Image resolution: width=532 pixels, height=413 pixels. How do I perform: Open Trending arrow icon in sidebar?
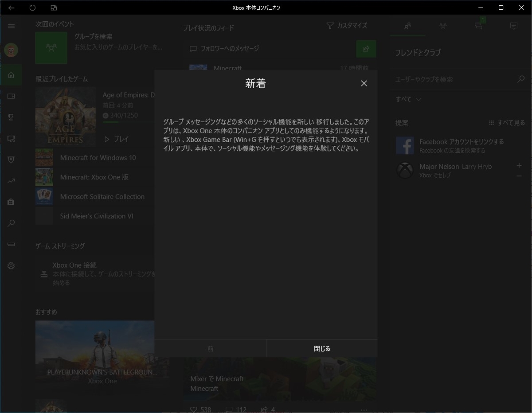click(x=11, y=181)
